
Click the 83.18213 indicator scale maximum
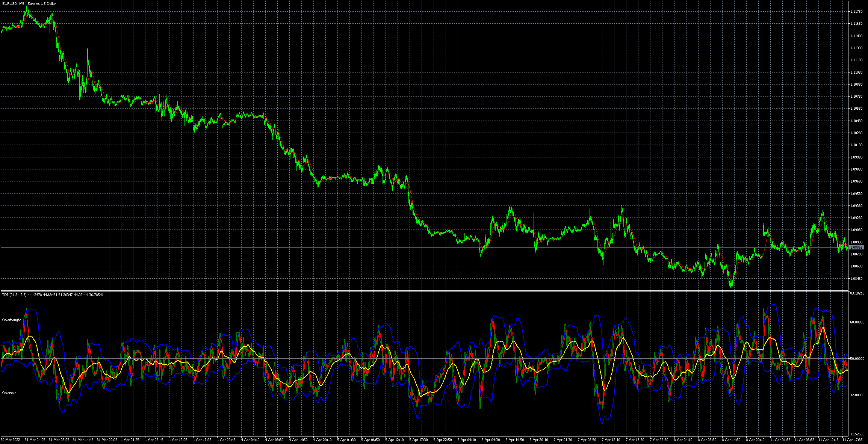[857, 293]
